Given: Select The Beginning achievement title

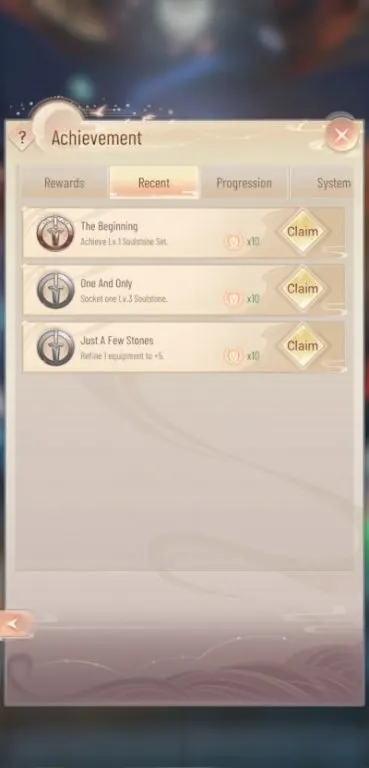Looking at the screenshot, I should tap(109, 226).
